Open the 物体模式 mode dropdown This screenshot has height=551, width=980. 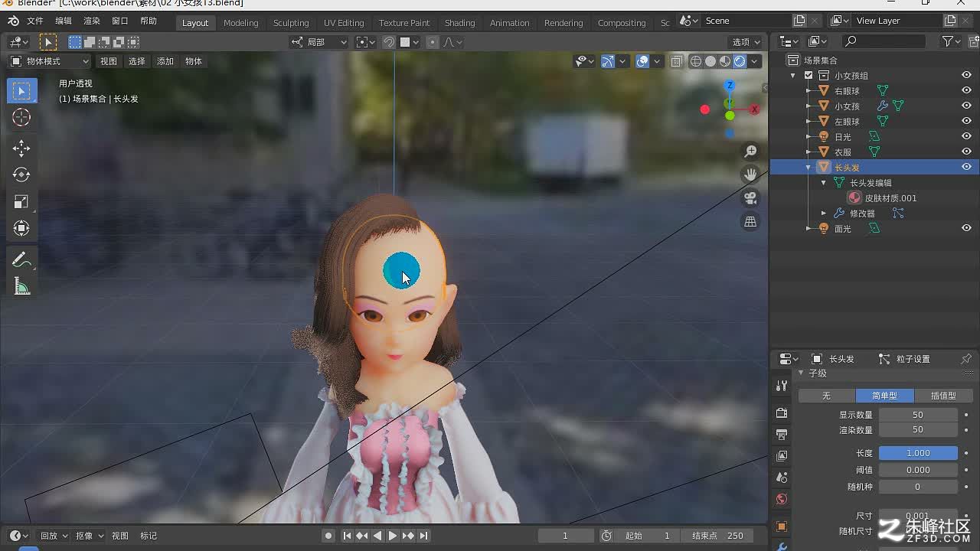coord(50,61)
